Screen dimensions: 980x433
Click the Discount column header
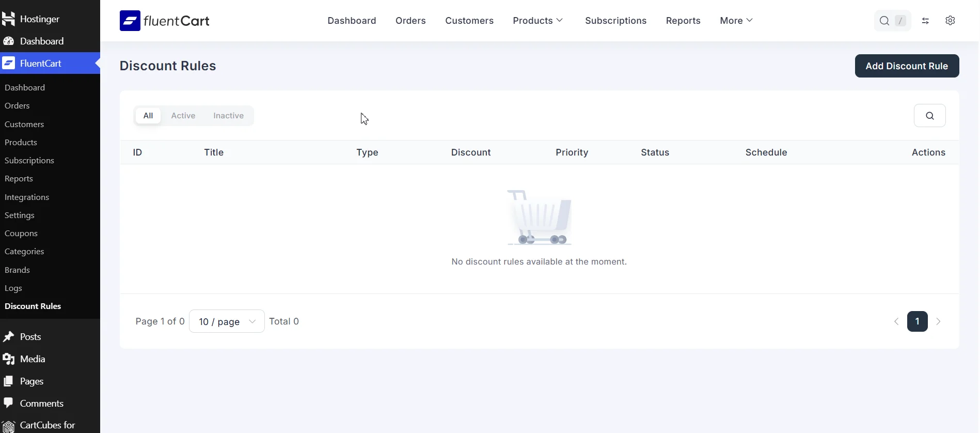click(471, 152)
